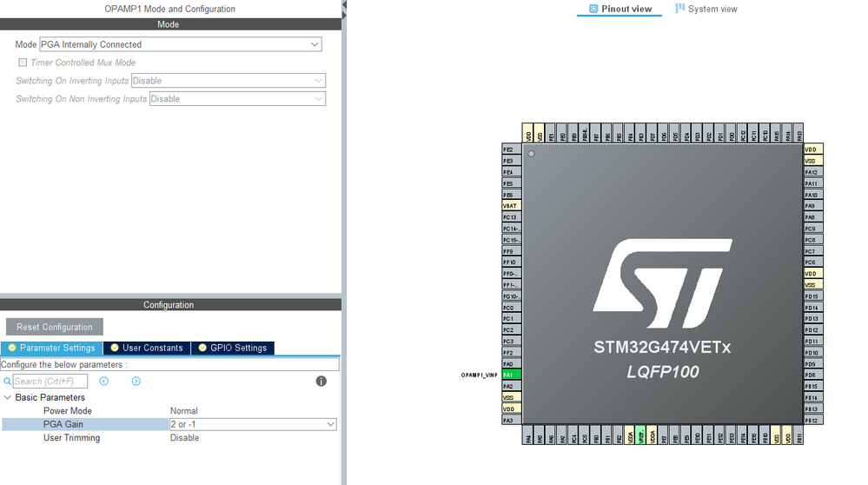The image size is (868, 485).
Task: Click the PD15 pin on right edge
Action: point(813,296)
